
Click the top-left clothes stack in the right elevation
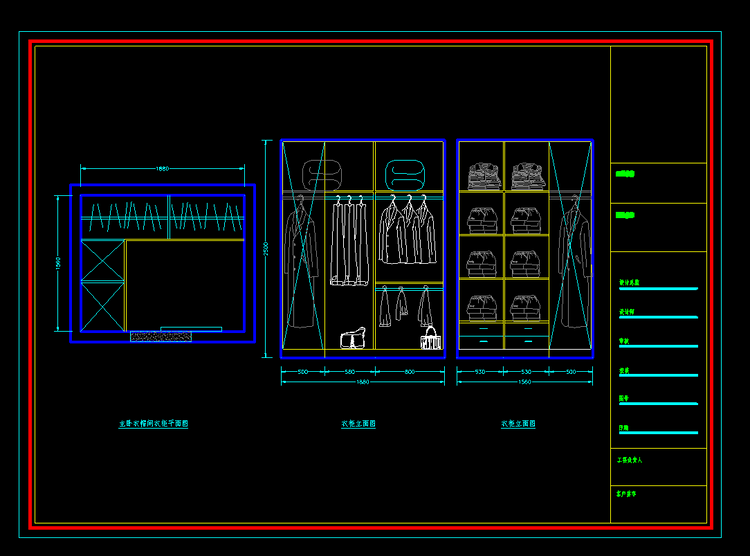(x=485, y=176)
